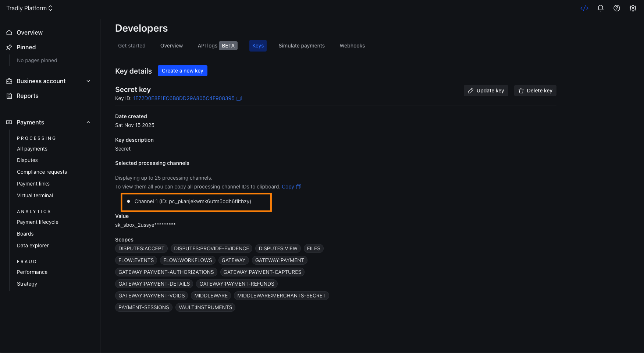Open the developer code icon in header

584,8
